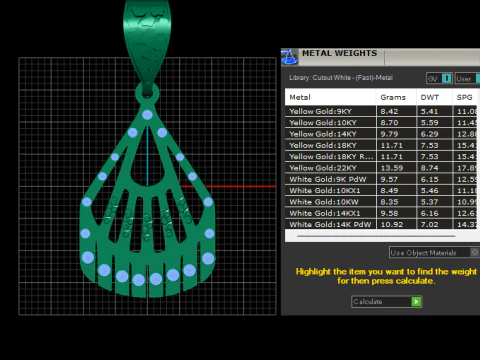Select the Yellow Gold:18KY row

click(381, 145)
